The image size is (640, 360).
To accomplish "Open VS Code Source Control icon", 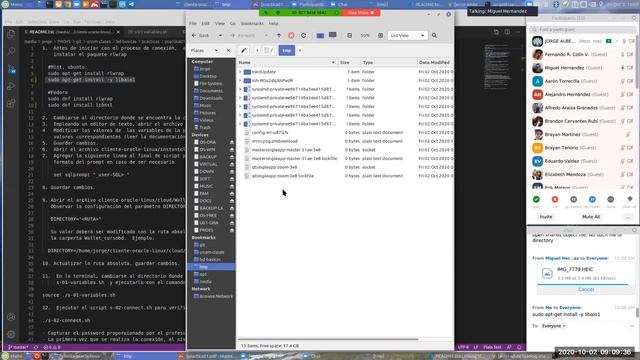I will (11, 69).
